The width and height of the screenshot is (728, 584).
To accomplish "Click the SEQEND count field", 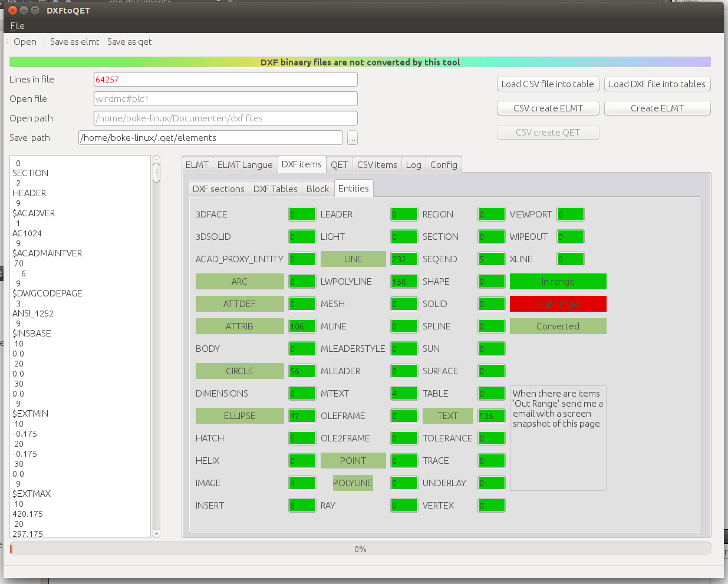I will (491, 259).
